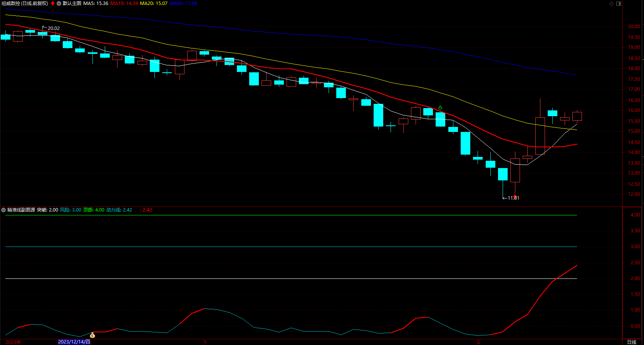644x345 pixels.
Task: Click the diamond icon at the chart's top right
Action: pos(611,3)
